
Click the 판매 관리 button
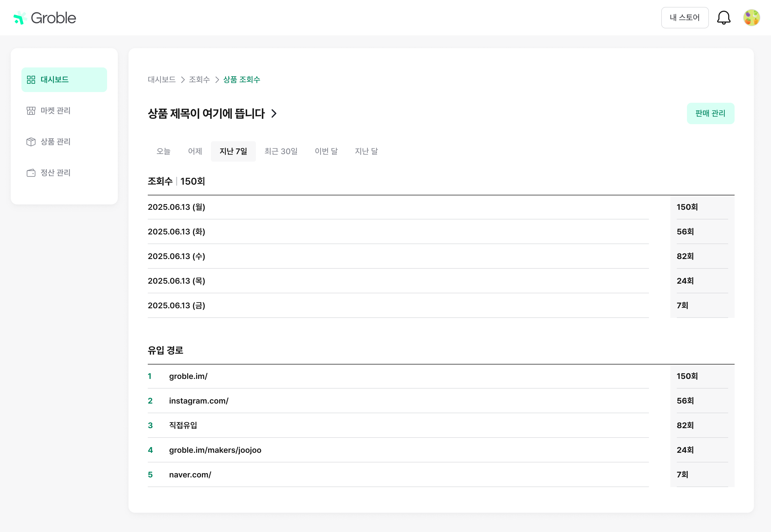tap(710, 113)
